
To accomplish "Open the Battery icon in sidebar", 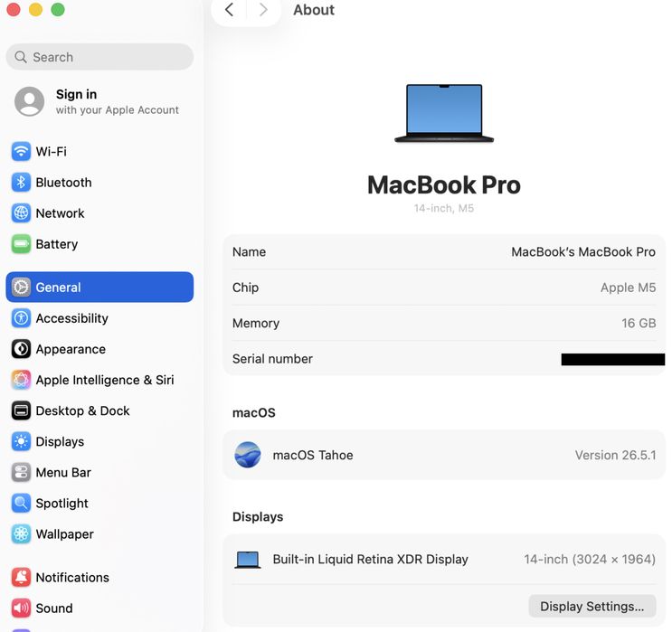I will click(21, 244).
